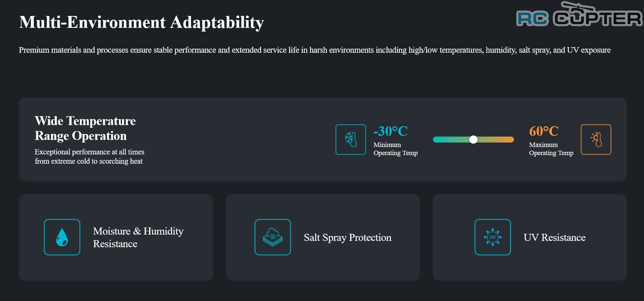This screenshot has height=301, width=644.
Task: Select the -30°C minimum temperature value
Action: click(x=391, y=131)
